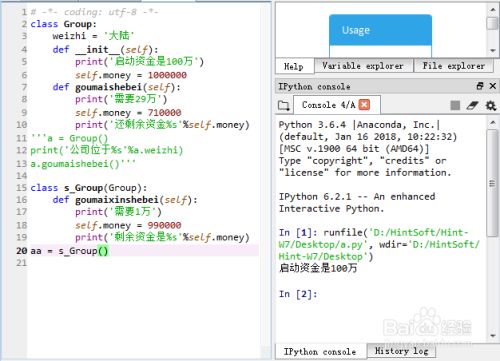This screenshot has height=361, width=500.
Task: Switch to the Variable explorer tab
Action: point(363,66)
